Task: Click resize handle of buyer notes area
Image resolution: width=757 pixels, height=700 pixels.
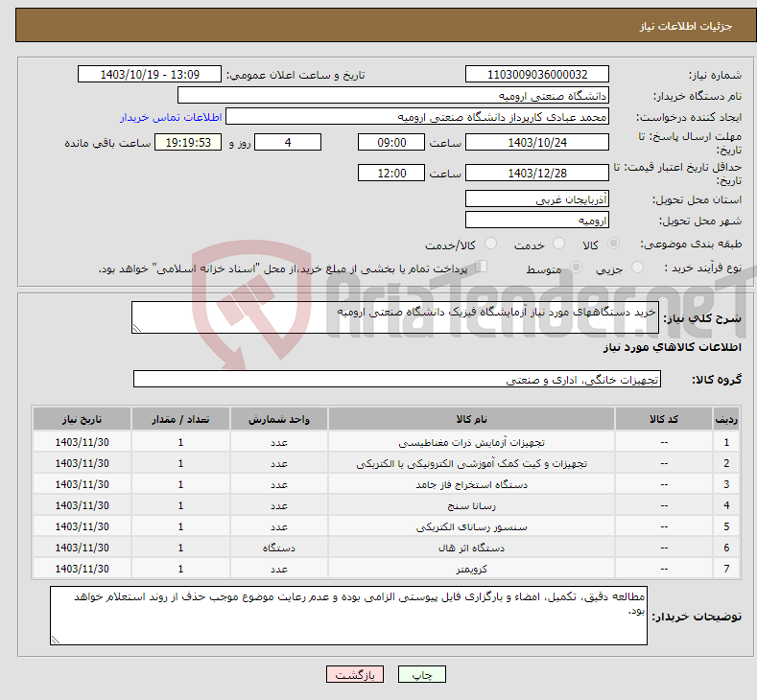Action: [x=56, y=640]
